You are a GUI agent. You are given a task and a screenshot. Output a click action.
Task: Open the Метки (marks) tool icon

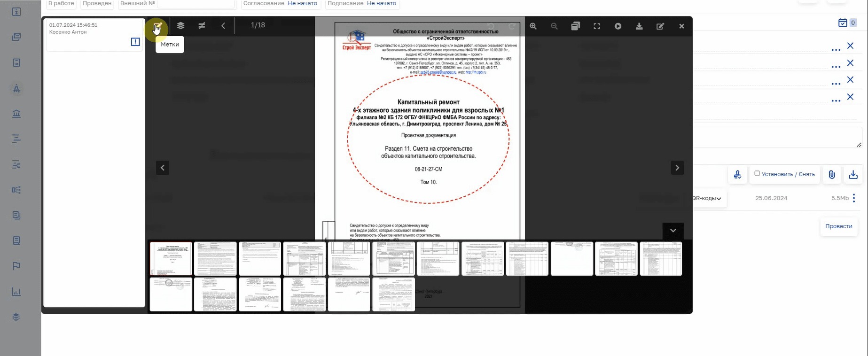click(157, 26)
